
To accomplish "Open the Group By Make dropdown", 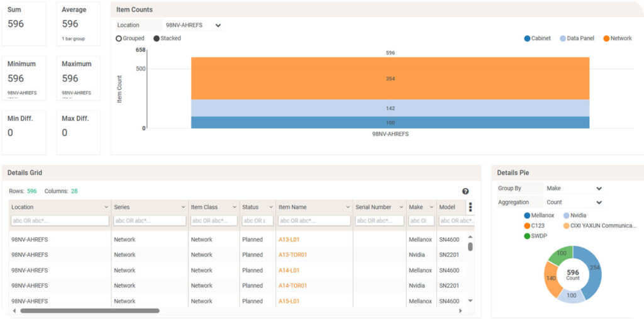I will 574,188.
